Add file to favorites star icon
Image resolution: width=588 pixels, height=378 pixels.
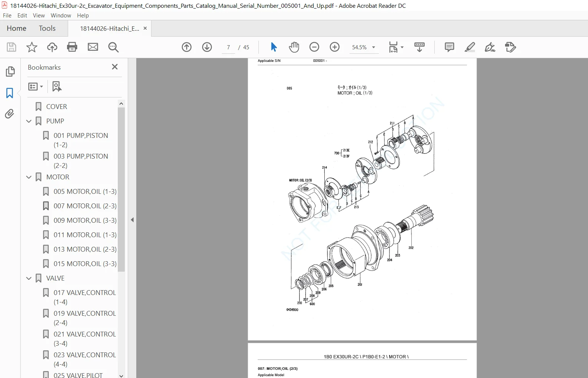click(32, 47)
